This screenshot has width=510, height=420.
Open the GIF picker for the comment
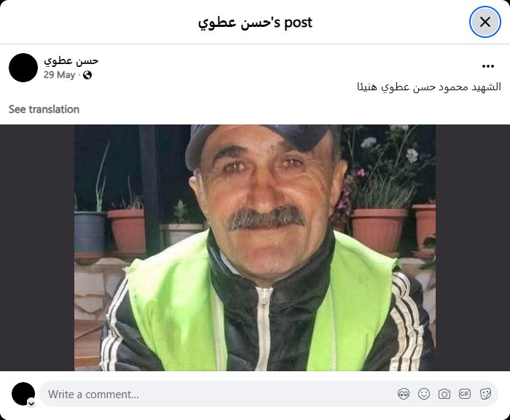[465, 394]
